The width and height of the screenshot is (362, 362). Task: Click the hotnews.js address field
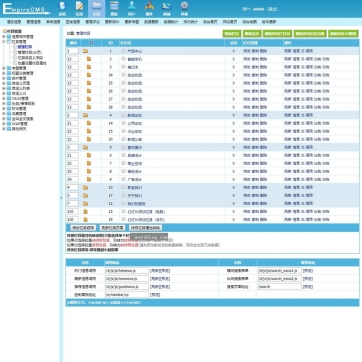click(127, 271)
